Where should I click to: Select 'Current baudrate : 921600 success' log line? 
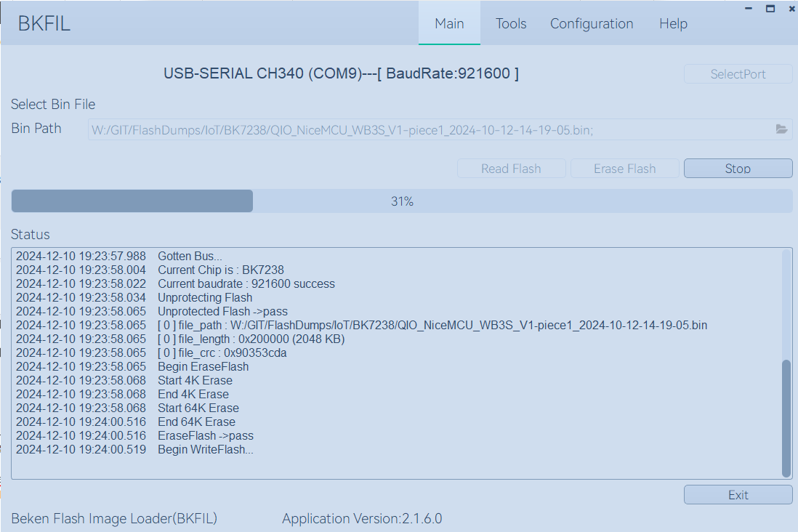pos(176,283)
